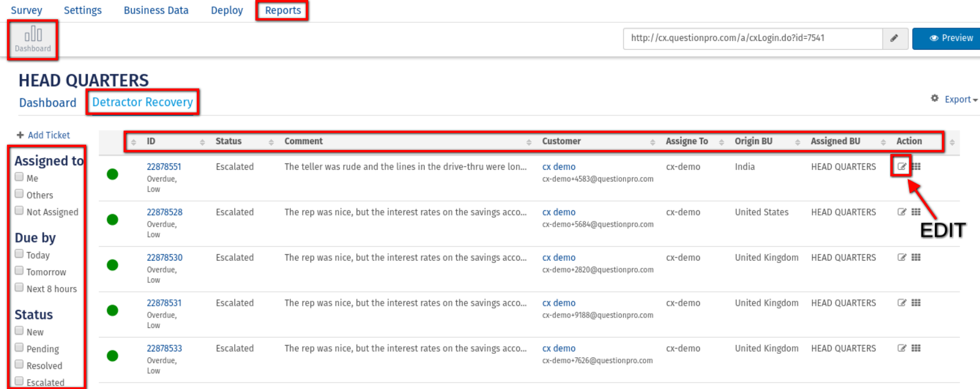Click the pencil edit URL icon
Image resolution: width=980 pixels, height=389 pixels.
894,38
